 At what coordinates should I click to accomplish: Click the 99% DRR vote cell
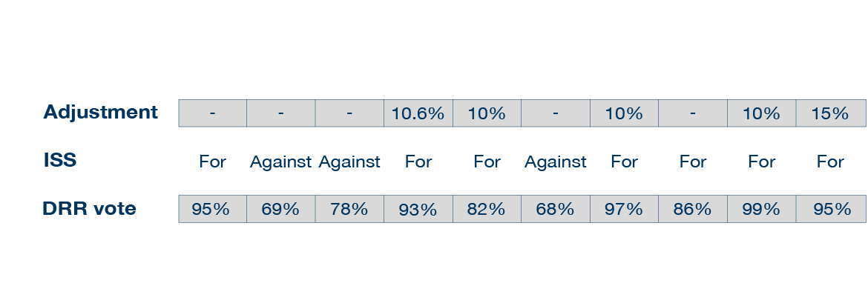point(761,209)
